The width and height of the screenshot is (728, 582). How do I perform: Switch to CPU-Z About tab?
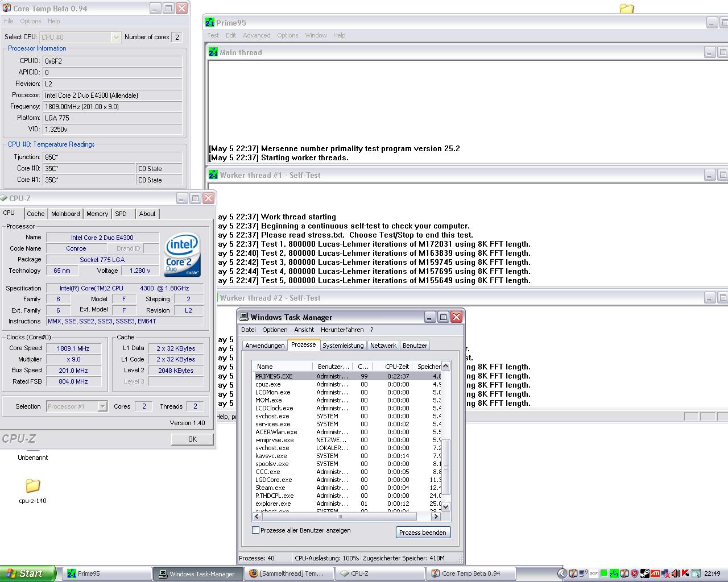point(147,214)
